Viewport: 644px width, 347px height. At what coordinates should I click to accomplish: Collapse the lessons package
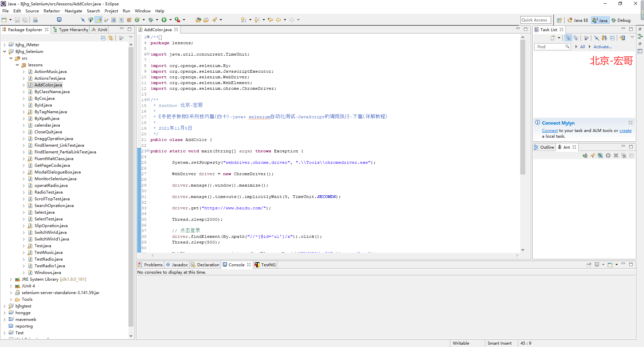[17, 65]
